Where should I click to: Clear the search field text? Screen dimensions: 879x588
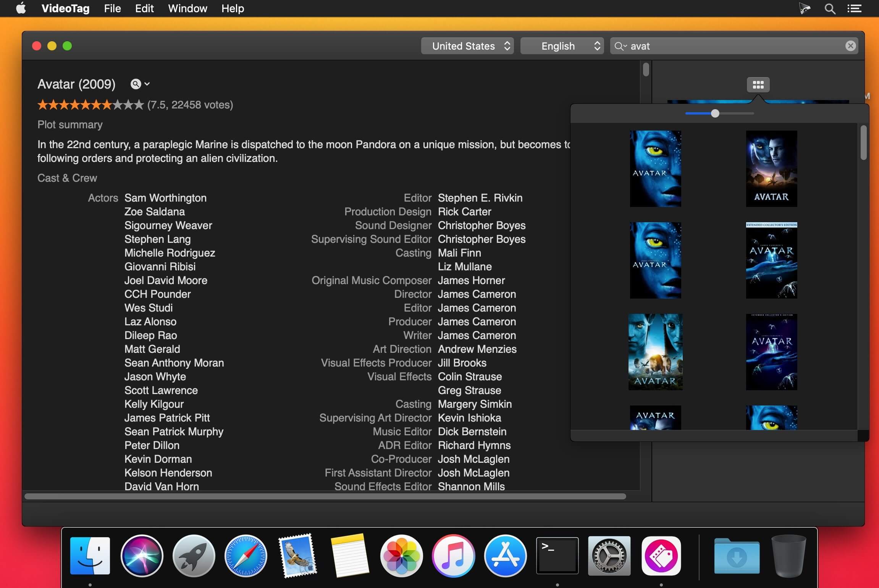pyautogui.click(x=850, y=46)
